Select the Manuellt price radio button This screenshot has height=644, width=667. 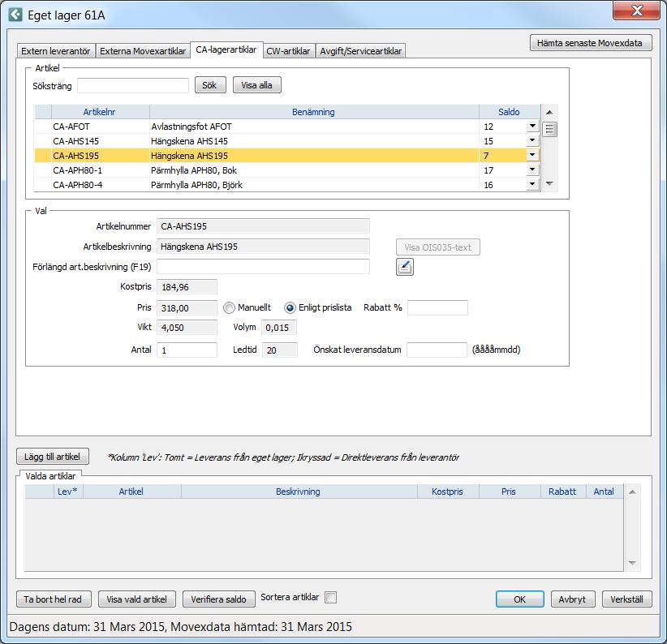click(229, 307)
